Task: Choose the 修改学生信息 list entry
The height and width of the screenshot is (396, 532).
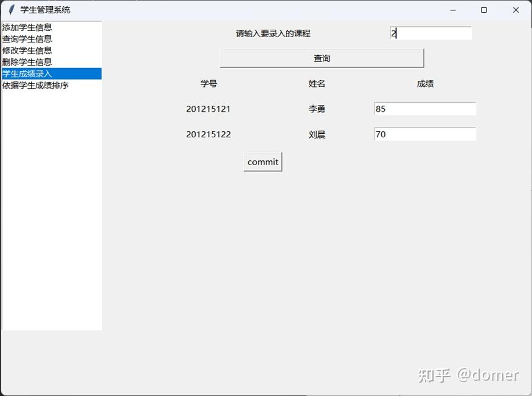Action: click(52, 50)
